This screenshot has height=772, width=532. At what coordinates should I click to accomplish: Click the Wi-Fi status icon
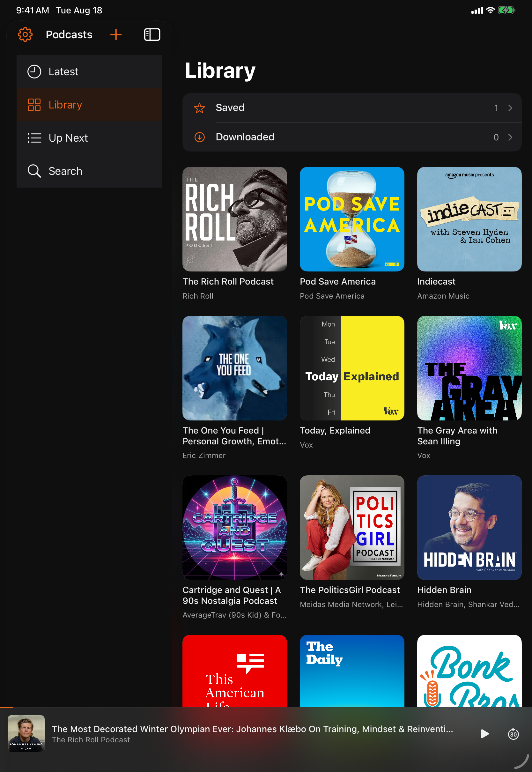point(490,10)
